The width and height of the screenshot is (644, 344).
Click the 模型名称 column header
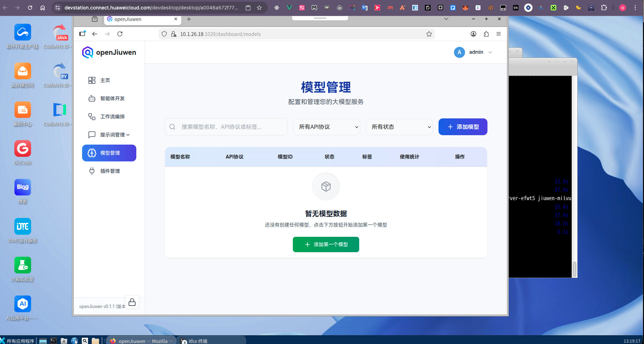[x=180, y=157]
